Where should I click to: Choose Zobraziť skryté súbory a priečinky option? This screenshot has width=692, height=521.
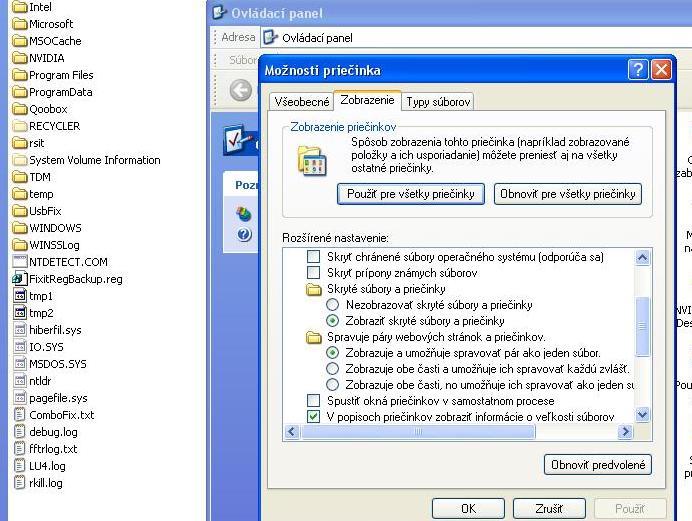pyautogui.click(x=334, y=321)
